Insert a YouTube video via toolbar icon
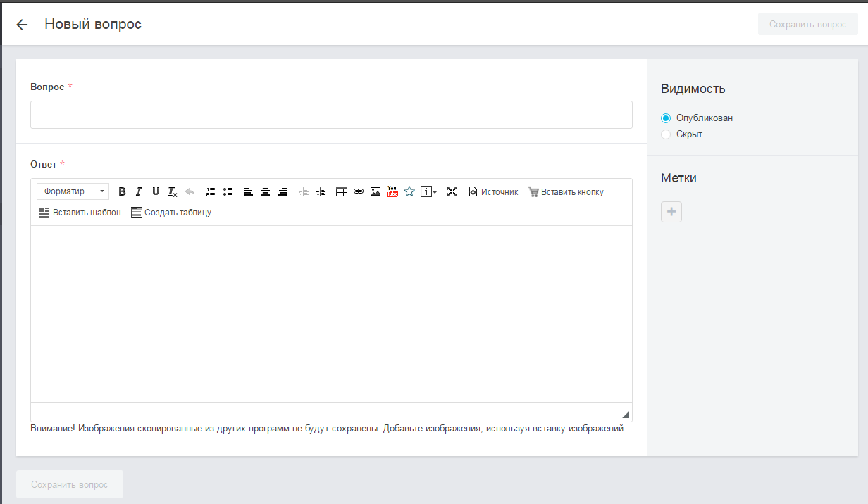The height and width of the screenshot is (504, 868). 392,191
